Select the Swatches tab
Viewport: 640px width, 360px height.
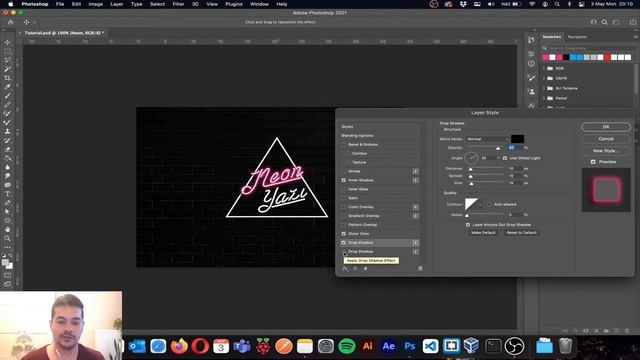click(551, 37)
